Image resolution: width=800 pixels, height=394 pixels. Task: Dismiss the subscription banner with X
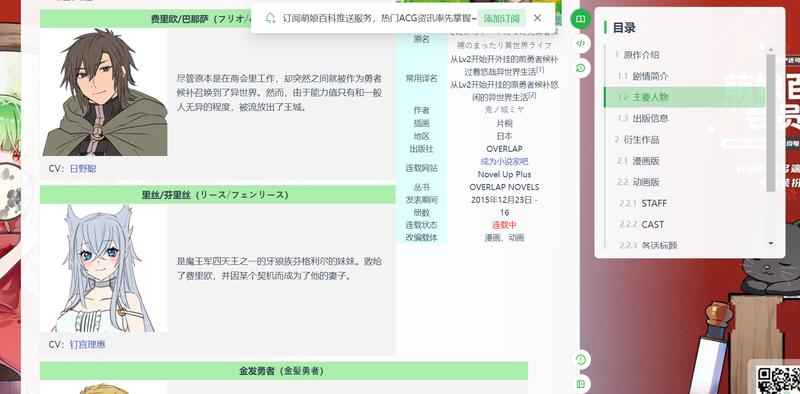[537, 18]
